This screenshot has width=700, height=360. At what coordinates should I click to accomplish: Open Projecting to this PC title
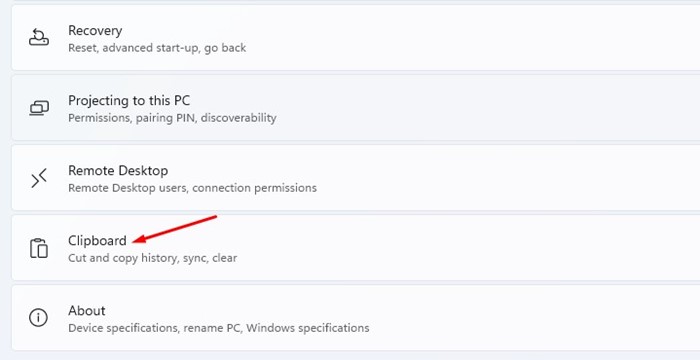click(x=129, y=101)
